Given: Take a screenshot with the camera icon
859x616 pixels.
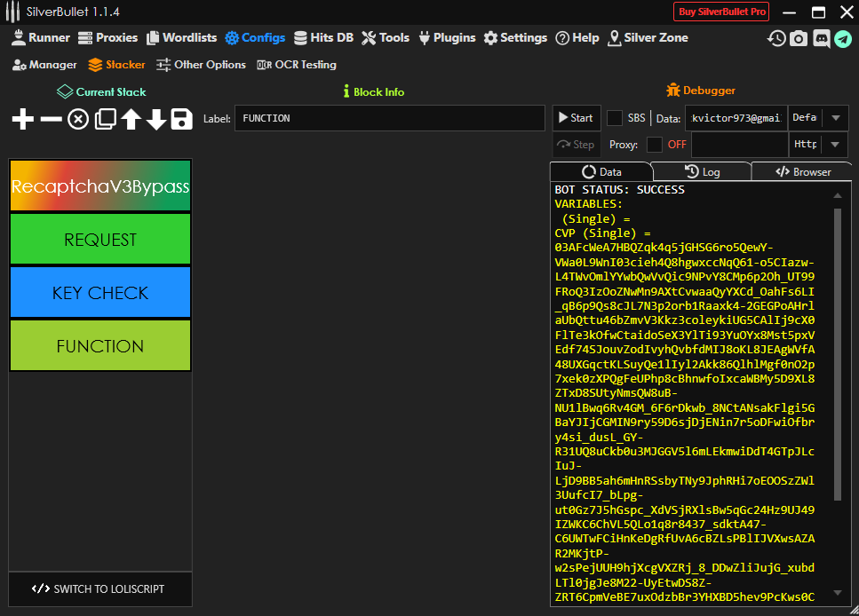Looking at the screenshot, I should click(x=799, y=38).
